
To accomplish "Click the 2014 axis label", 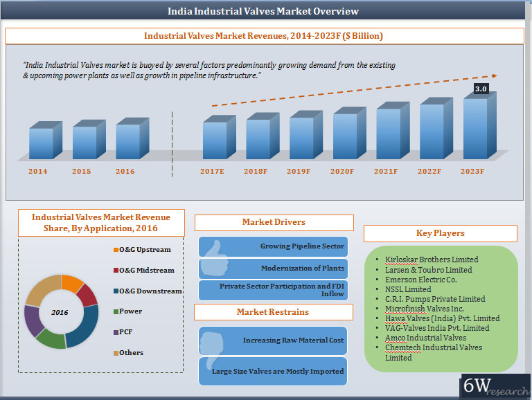I will coord(37,171).
